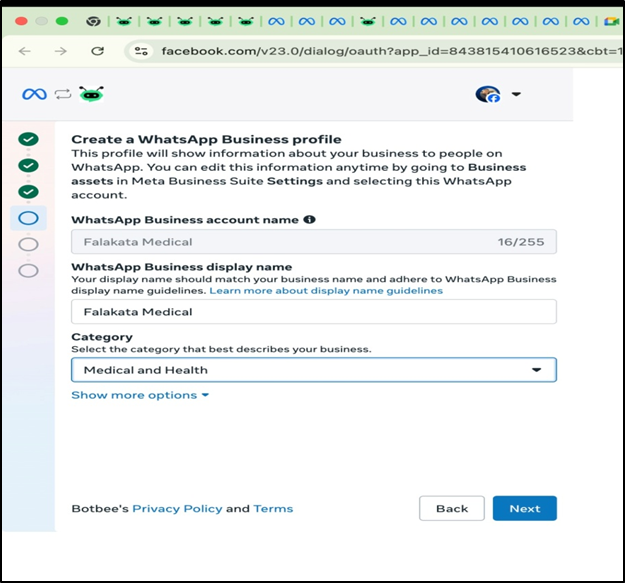Select the last empty step circle
625x583 pixels.
(x=28, y=270)
